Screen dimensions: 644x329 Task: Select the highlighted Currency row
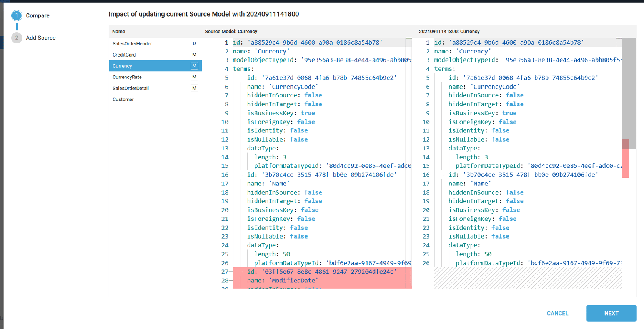(155, 66)
